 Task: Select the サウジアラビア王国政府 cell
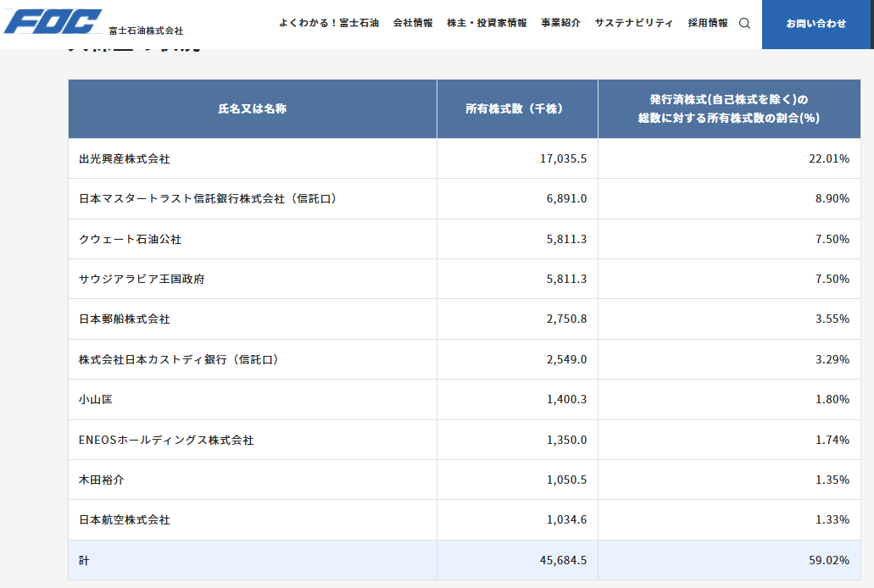253,279
